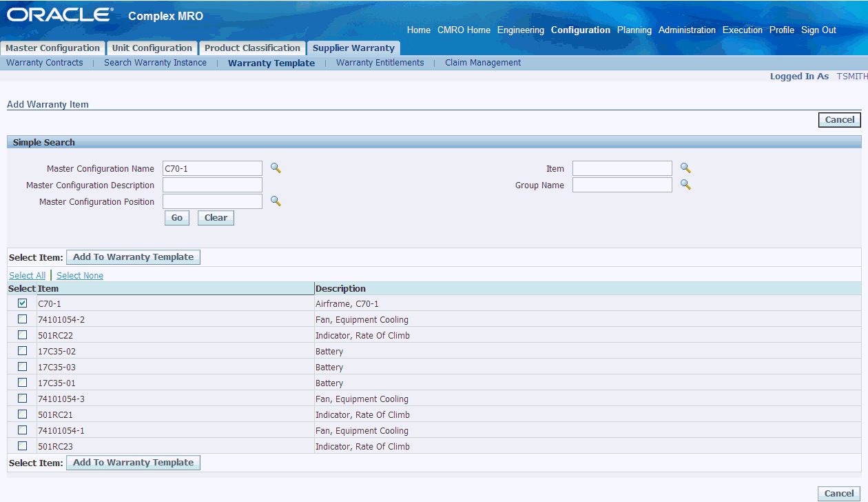
Task: Focus the Group Name input field
Action: (x=622, y=185)
